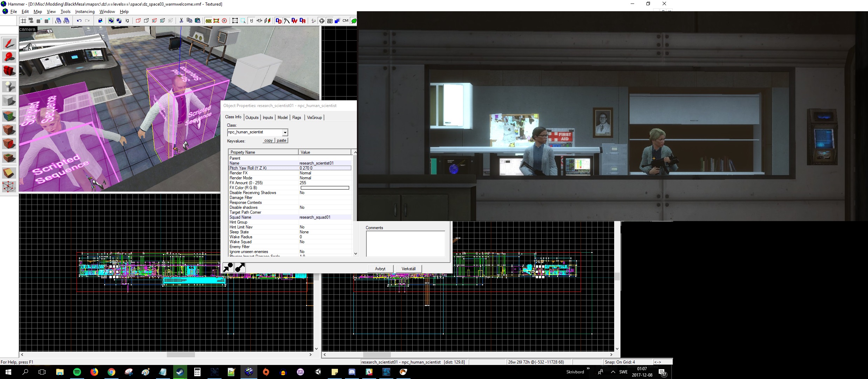This screenshot has width=868, height=379.
Task: Toggle the 3D grid icon
Action: tap(31, 21)
